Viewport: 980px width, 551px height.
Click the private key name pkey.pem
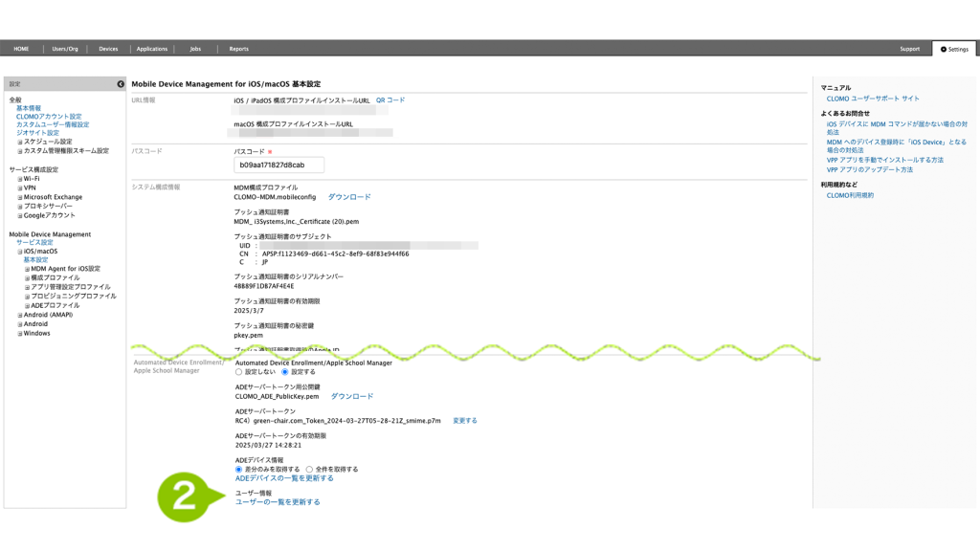(248, 336)
